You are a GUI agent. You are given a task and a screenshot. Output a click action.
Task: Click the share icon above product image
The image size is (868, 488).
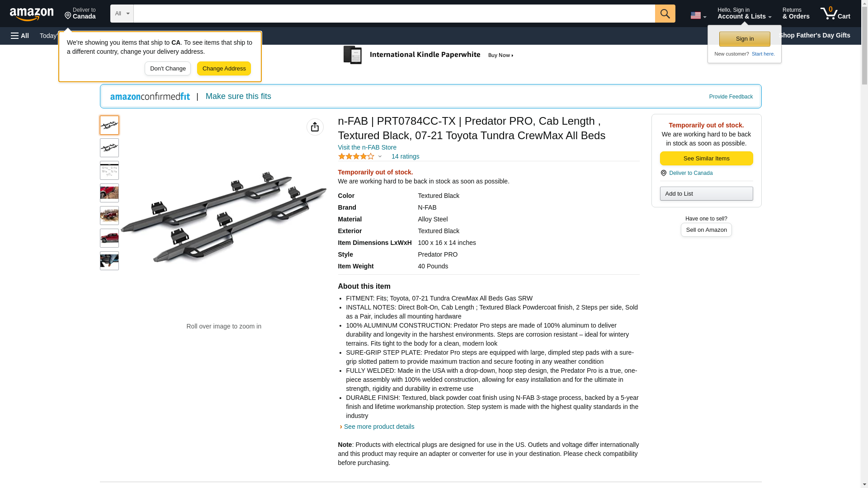point(315,127)
